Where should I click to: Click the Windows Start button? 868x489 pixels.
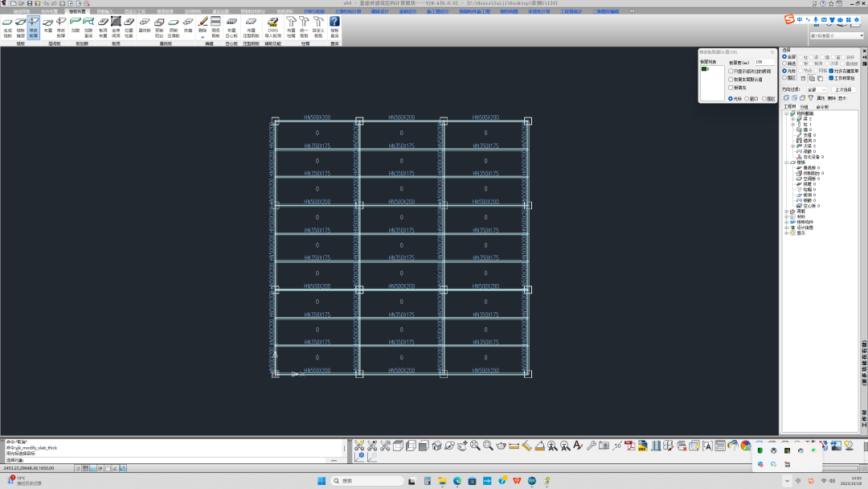coord(321,481)
